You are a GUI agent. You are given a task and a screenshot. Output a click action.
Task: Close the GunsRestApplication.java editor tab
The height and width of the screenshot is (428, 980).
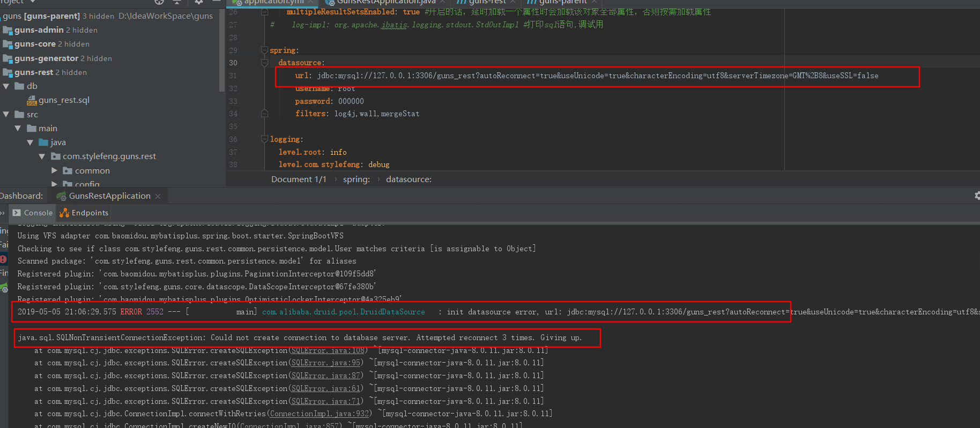tap(442, 2)
